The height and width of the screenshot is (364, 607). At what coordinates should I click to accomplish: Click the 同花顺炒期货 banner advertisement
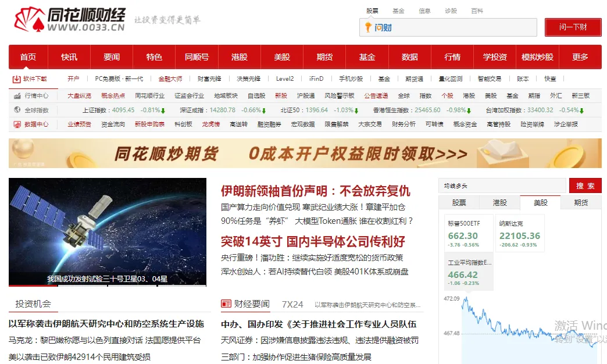[305, 154]
